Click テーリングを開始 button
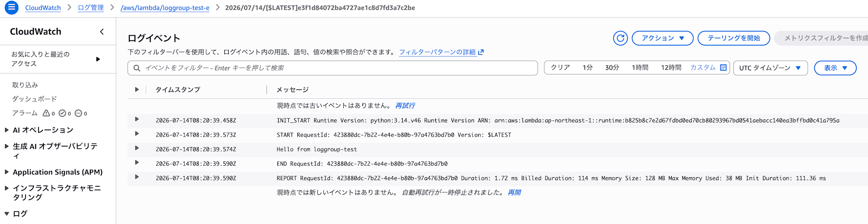The width and height of the screenshot is (868, 224). coord(733,38)
